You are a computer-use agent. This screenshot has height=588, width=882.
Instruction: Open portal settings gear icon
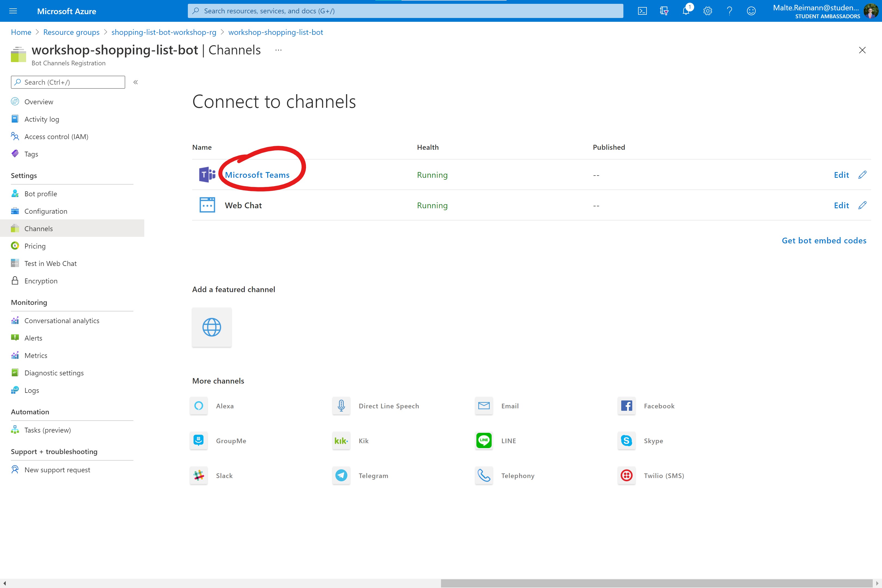[708, 11]
